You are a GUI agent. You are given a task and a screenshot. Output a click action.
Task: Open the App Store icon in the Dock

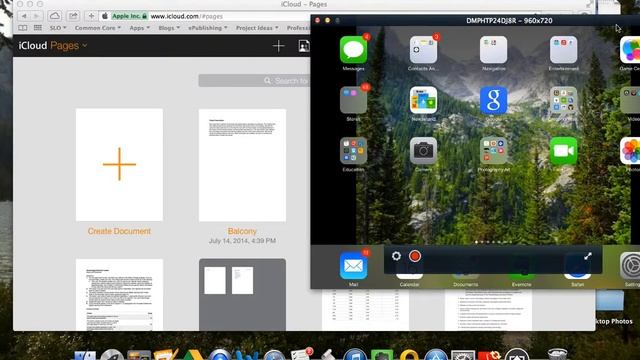click(436, 355)
